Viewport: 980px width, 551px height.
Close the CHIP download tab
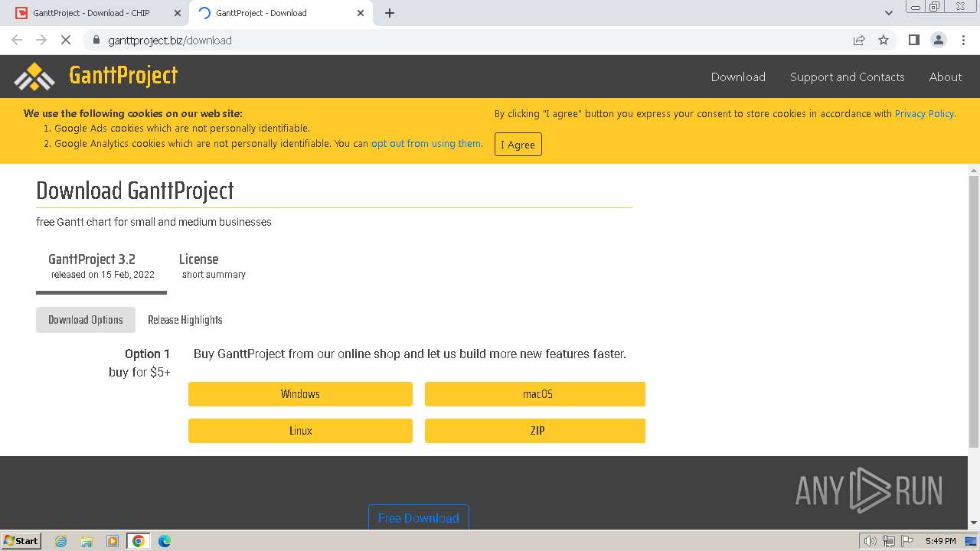click(x=178, y=13)
